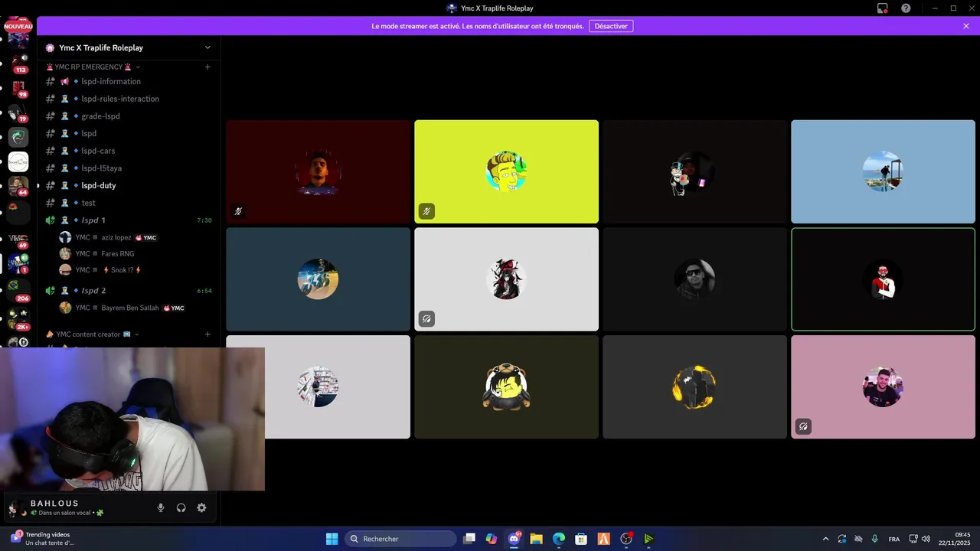The height and width of the screenshot is (551, 980).
Task: Open Task View from the taskbar
Action: [x=469, y=539]
